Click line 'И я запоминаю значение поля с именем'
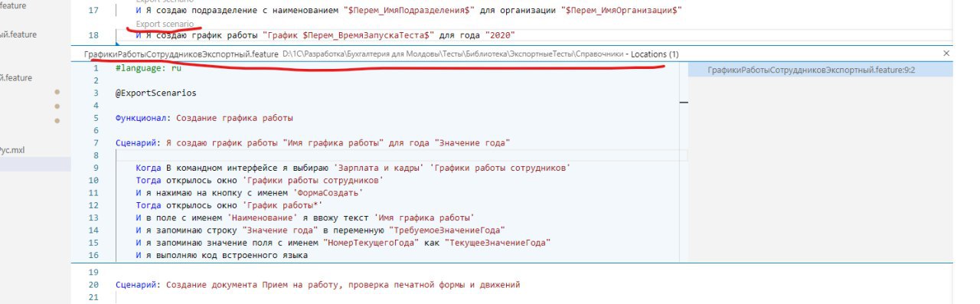This screenshot has width=980, height=304. pyautogui.click(x=343, y=243)
